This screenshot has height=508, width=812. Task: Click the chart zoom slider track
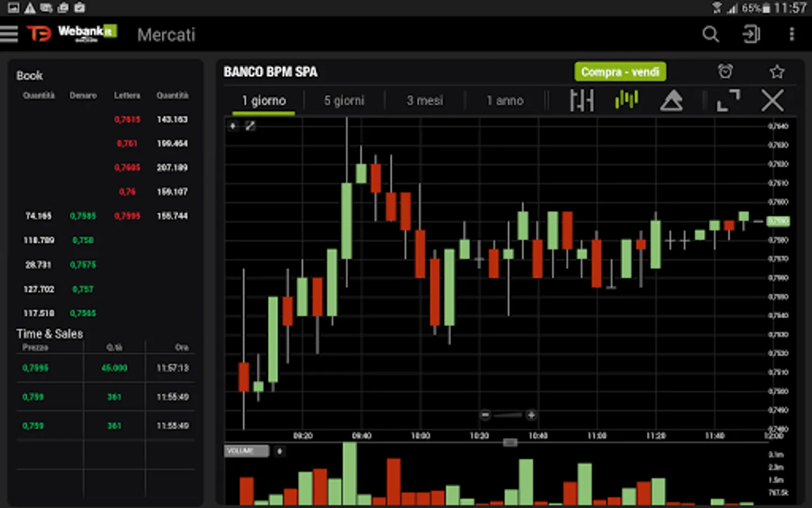tap(508, 415)
